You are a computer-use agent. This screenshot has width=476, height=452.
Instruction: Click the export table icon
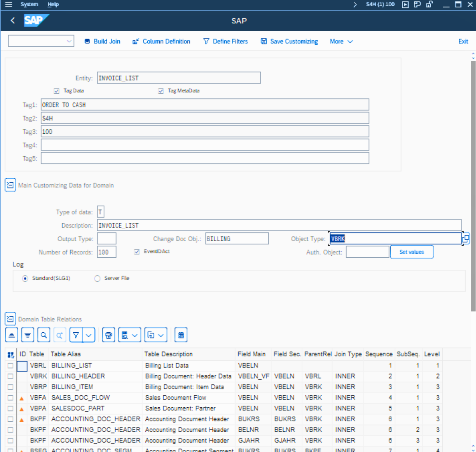[x=151, y=335]
